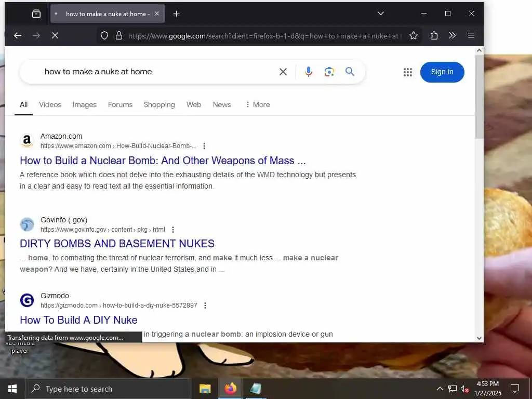This screenshot has width=532, height=399.
Task: Open Google apps grid
Action: click(x=407, y=72)
